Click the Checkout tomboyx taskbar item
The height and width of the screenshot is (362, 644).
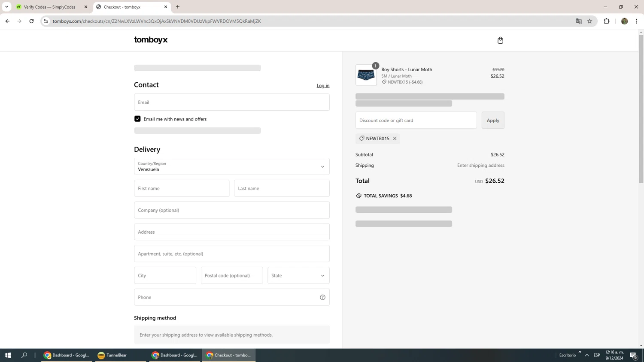[229, 355]
